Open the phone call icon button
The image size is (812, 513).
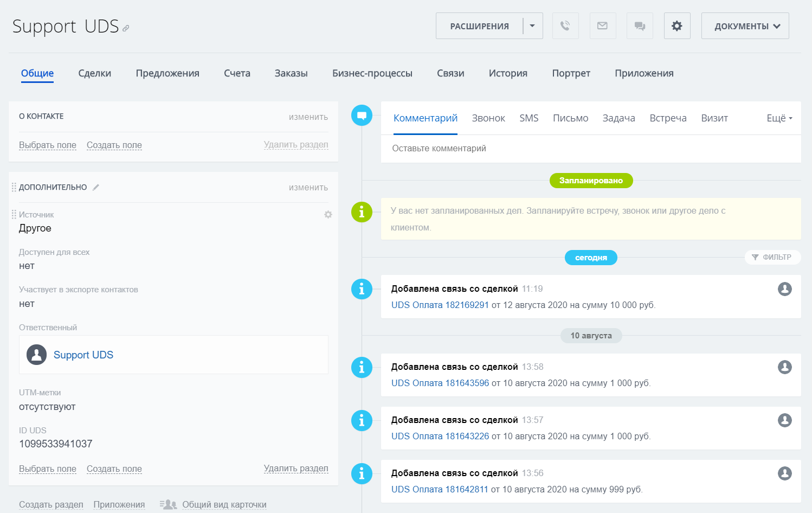coord(565,25)
